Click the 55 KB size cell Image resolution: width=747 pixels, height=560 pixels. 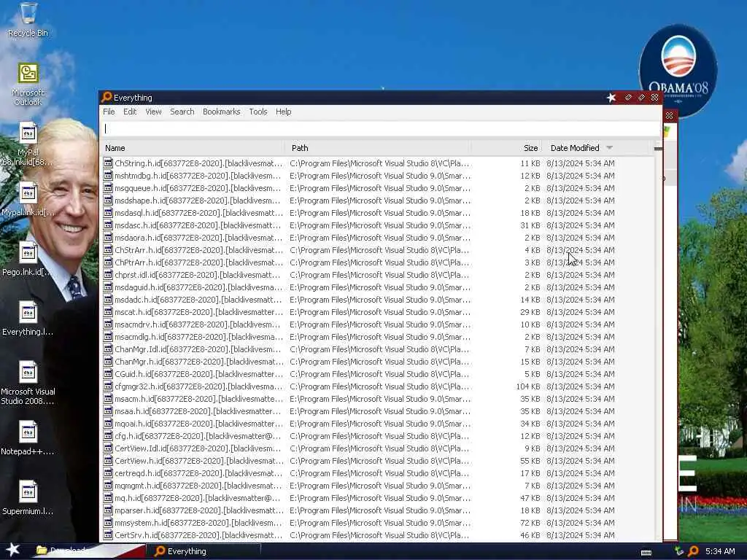click(x=530, y=461)
